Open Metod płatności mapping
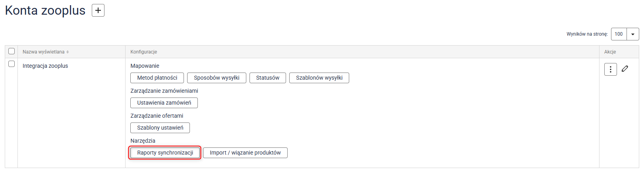This screenshot has height=172, width=644. 157,78
